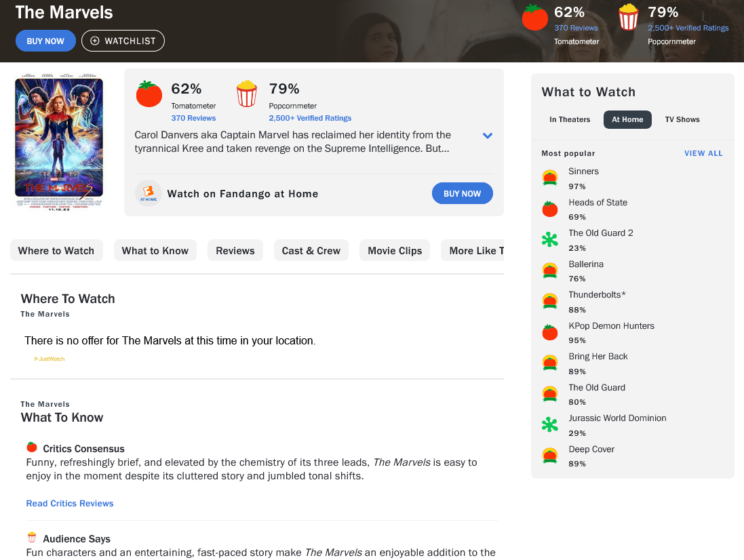Click the Tomatometer tomato icon in header
744x560 pixels.
tap(534, 17)
